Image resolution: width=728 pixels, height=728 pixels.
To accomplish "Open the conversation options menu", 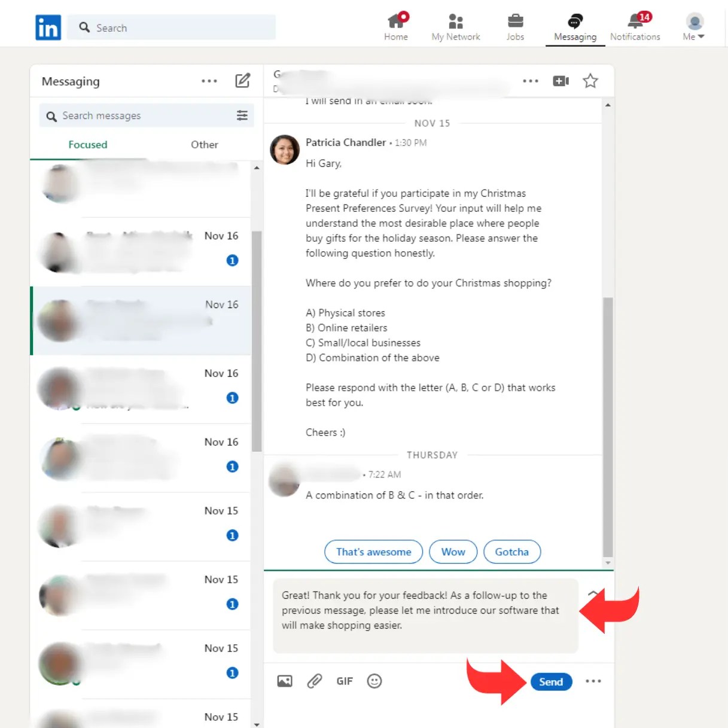I will [x=531, y=81].
